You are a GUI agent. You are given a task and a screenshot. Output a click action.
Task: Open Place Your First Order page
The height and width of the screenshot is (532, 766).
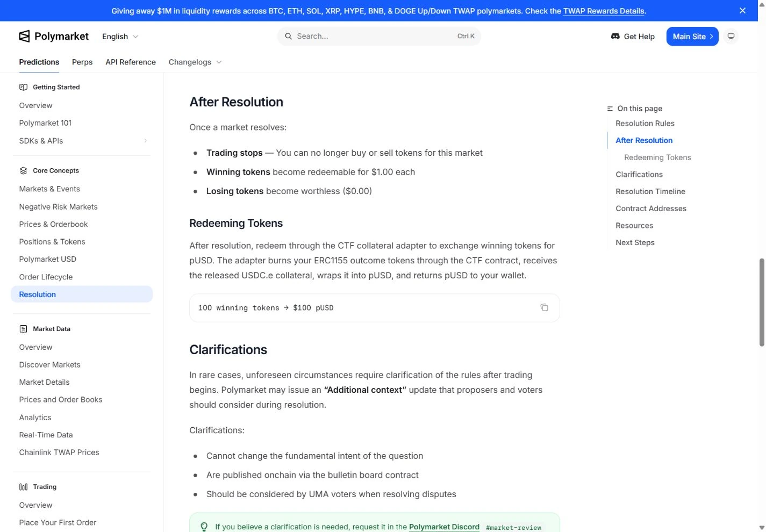(58, 522)
